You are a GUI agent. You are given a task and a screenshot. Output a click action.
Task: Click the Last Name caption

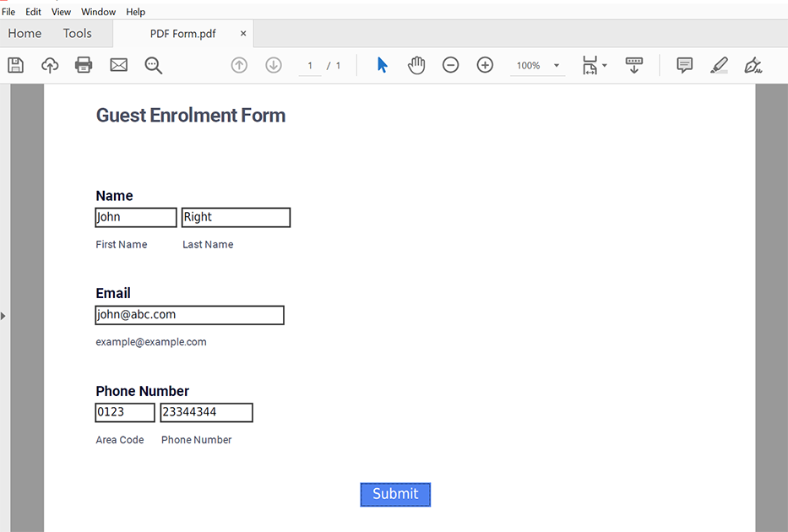point(208,245)
